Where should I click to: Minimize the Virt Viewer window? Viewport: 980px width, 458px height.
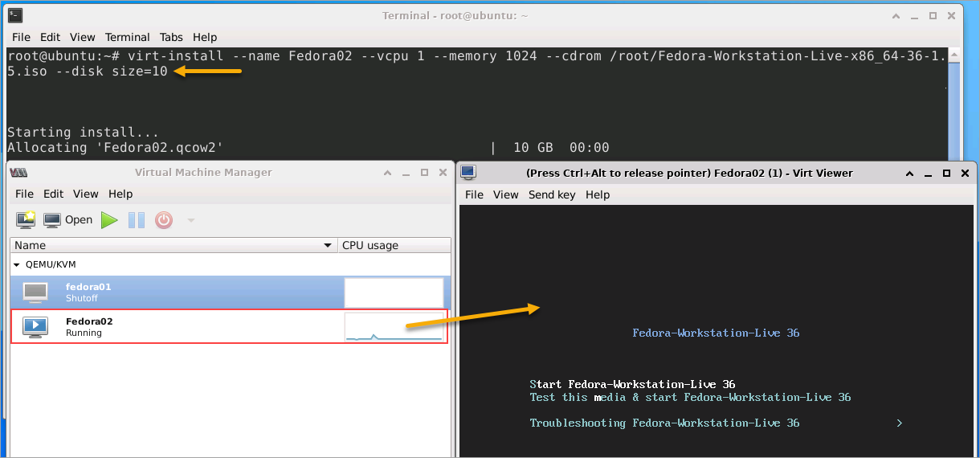coord(929,173)
